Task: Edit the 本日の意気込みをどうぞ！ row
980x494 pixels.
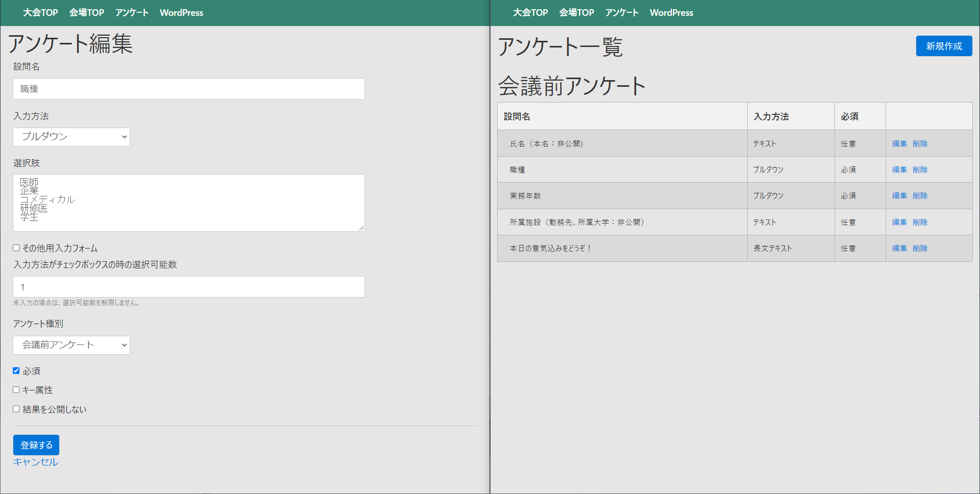Action: point(899,249)
